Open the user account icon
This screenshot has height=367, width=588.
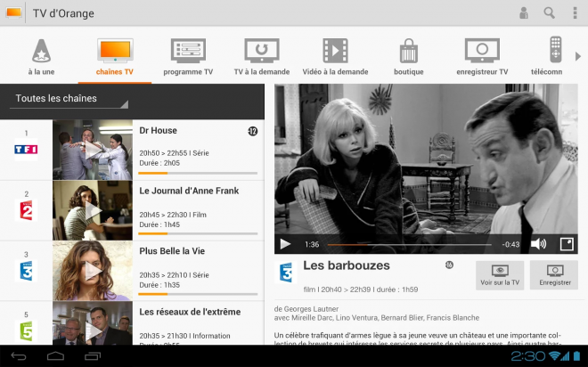pyautogui.click(x=524, y=13)
